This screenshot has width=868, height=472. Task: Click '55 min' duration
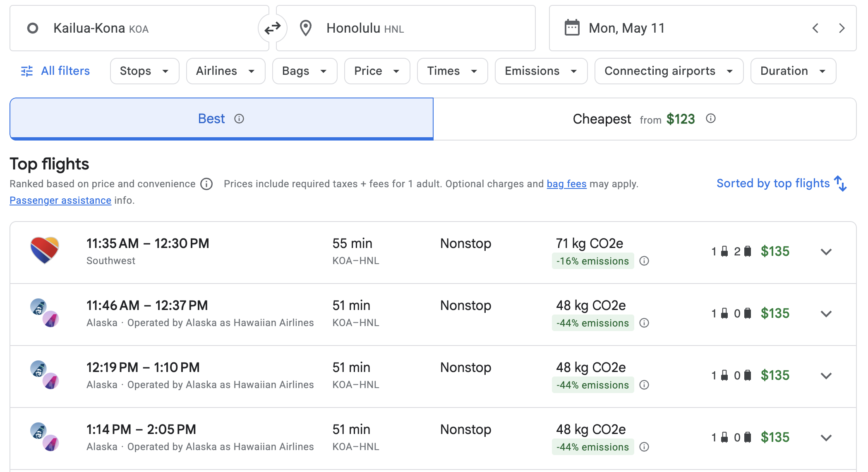pyautogui.click(x=352, y=243)
